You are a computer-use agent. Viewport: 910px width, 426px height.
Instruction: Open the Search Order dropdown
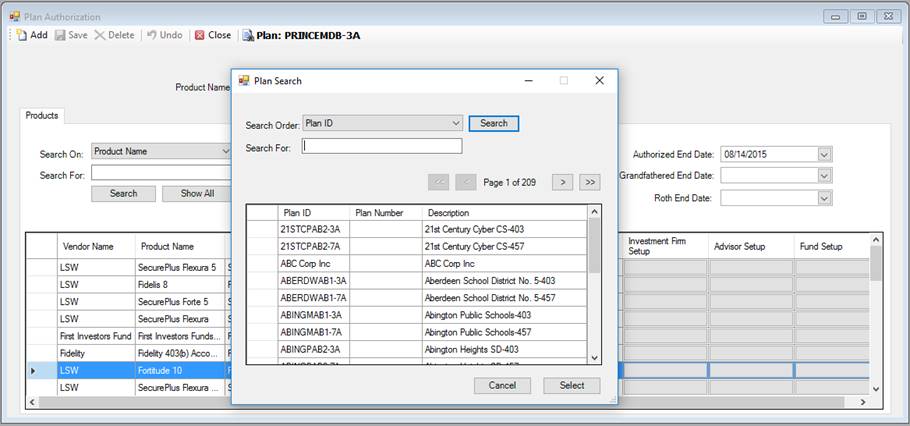(x=457, y=123)
